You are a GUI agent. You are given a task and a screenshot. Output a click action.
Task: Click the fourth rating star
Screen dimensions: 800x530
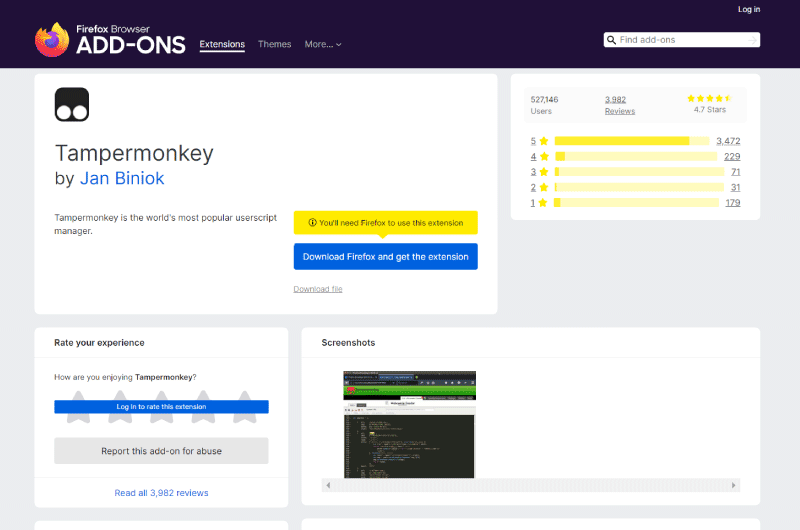click(x=203, y=407)
